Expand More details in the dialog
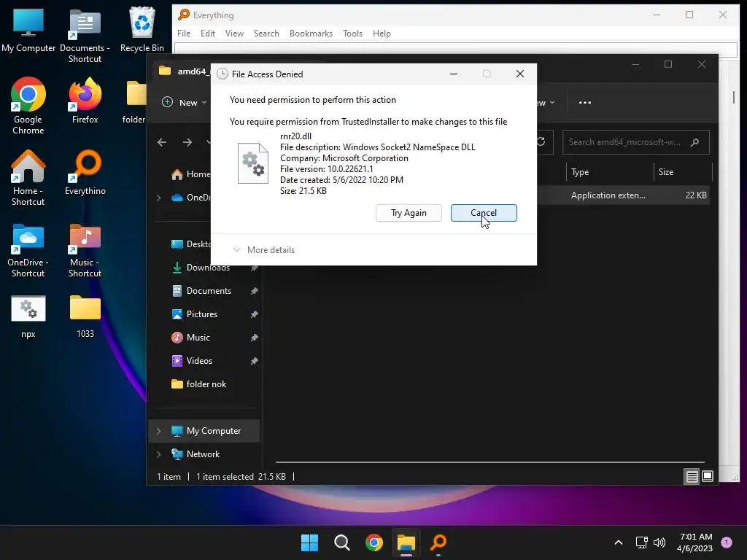 [263, 250]
